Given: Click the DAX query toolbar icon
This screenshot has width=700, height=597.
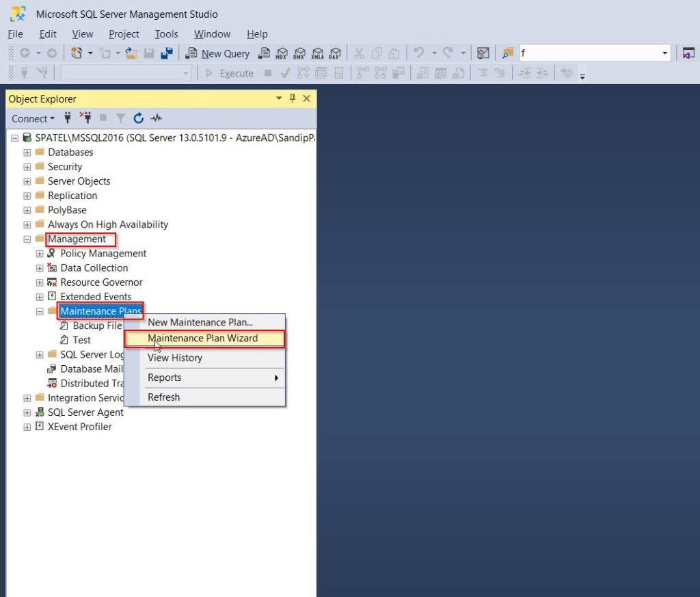Looking at the screenshot, I should click(x=335, y=53).
